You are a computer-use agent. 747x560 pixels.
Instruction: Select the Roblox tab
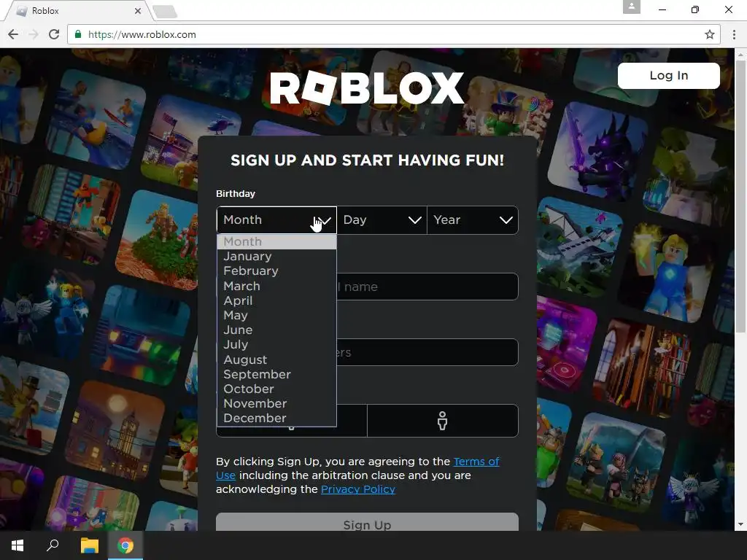click(x=79, y=10)
